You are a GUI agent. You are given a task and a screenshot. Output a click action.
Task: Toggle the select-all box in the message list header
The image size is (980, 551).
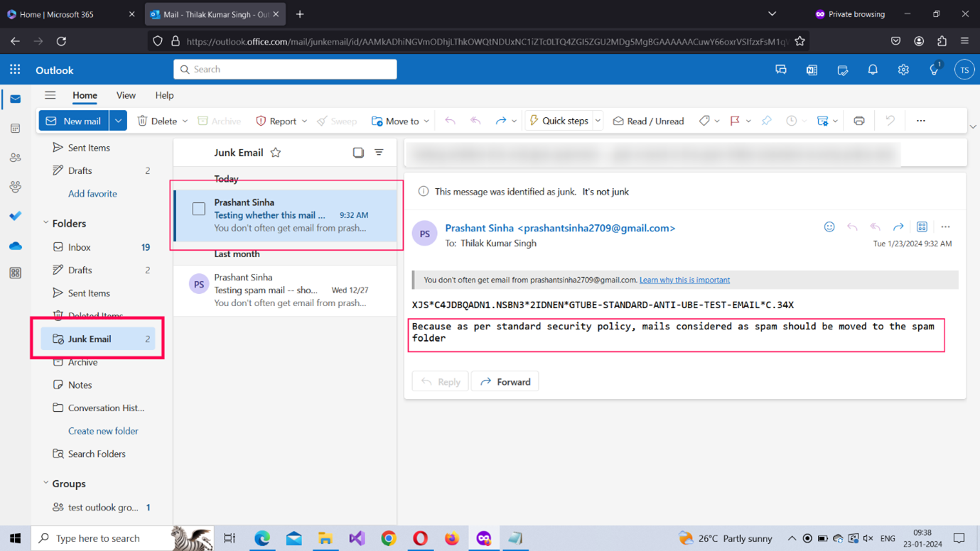358,153
